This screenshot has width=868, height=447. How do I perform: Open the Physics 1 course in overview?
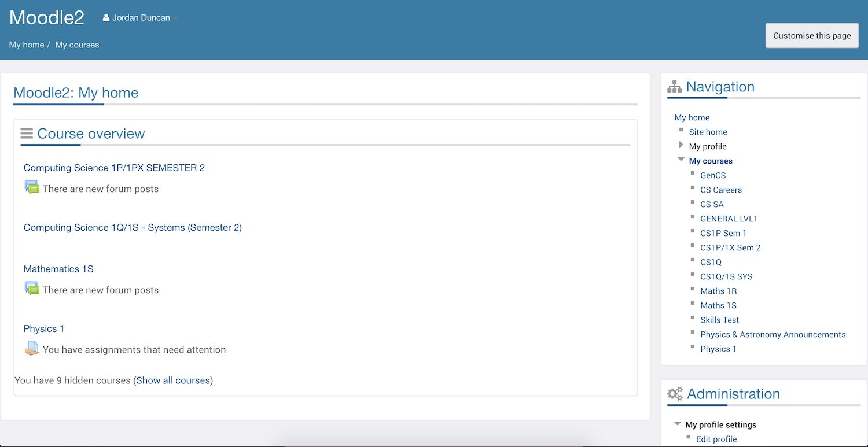[44, 328]
